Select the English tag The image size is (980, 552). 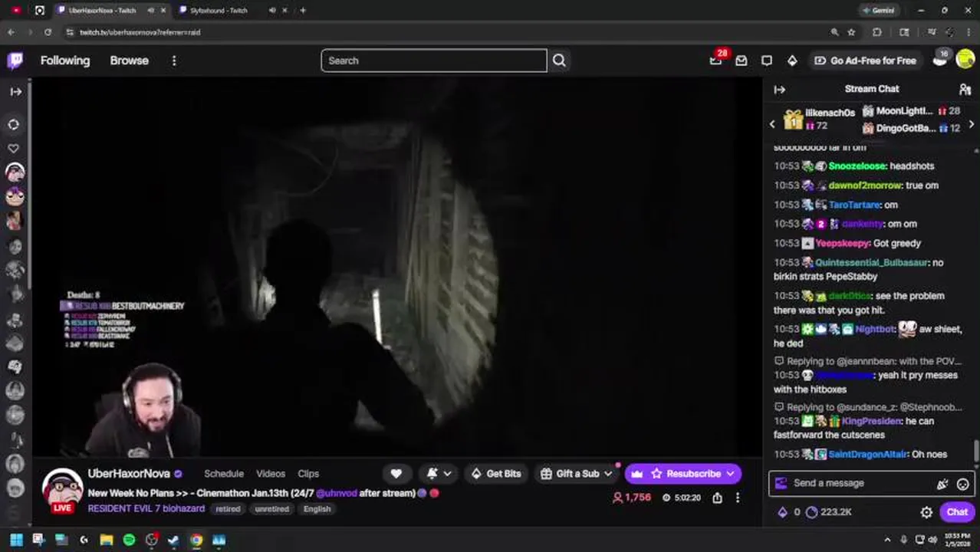317,509
